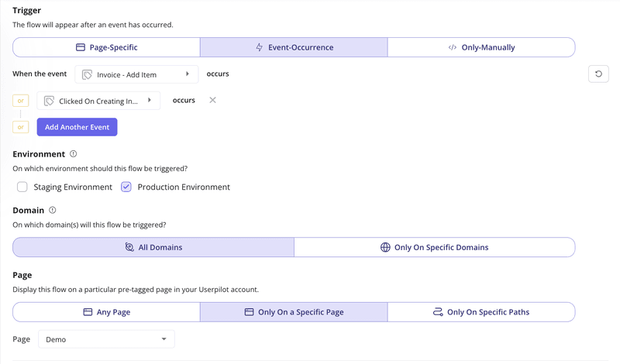Click the event icon beside Clicked On Creating
620x364 pixels.
50,101
